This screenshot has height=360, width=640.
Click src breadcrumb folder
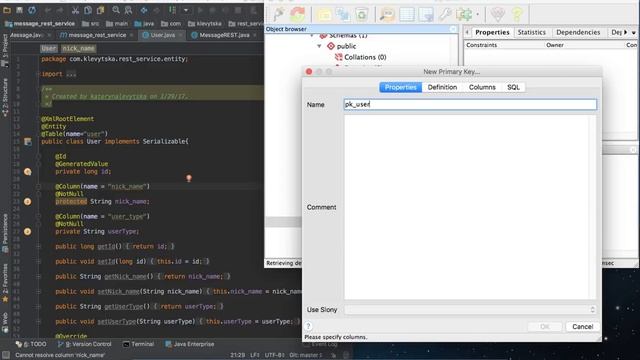click(91, 24)
